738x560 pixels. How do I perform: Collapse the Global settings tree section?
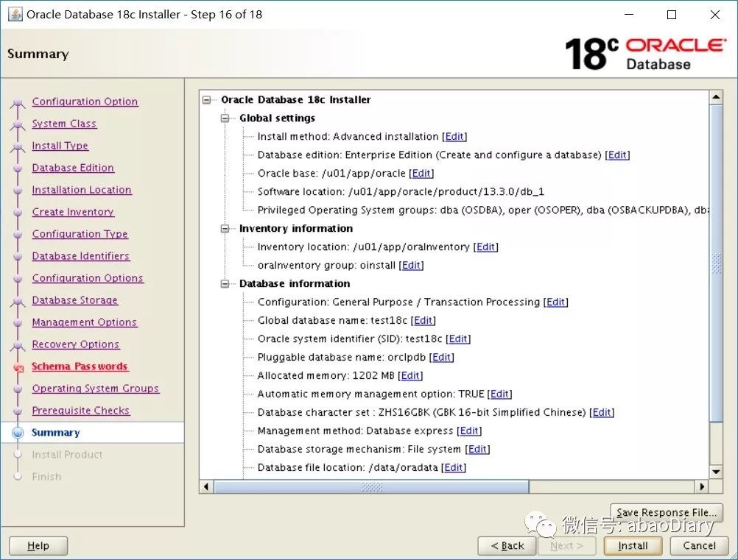[225, 118]
